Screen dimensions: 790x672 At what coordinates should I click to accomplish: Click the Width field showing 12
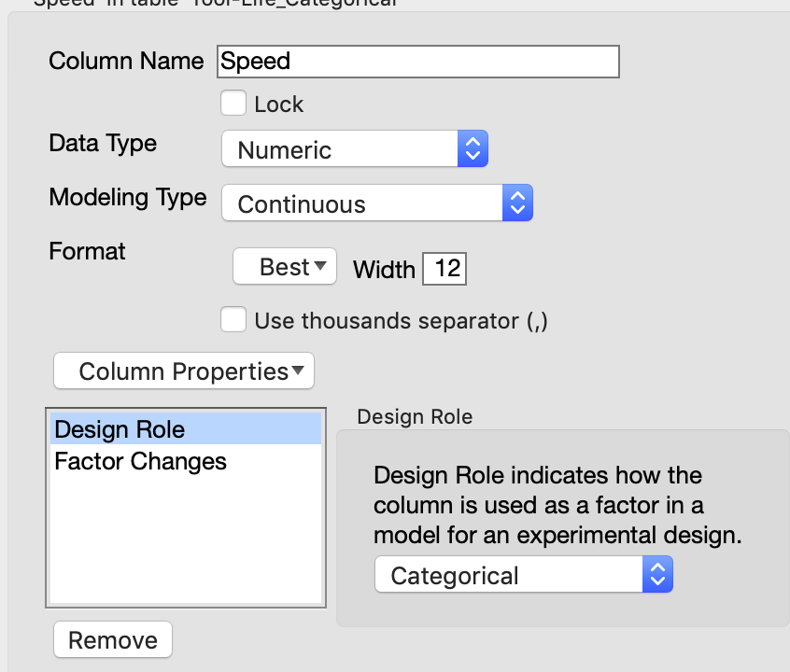(444, 269)
